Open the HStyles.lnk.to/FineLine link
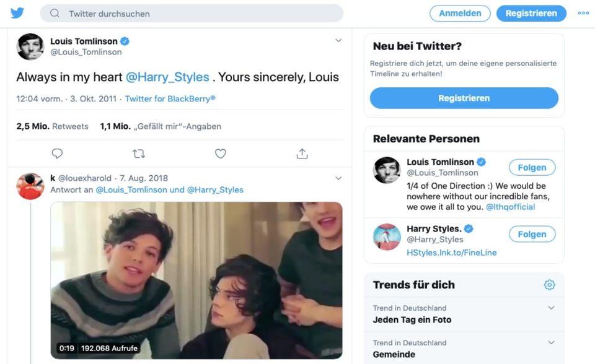 click(451, 253)
